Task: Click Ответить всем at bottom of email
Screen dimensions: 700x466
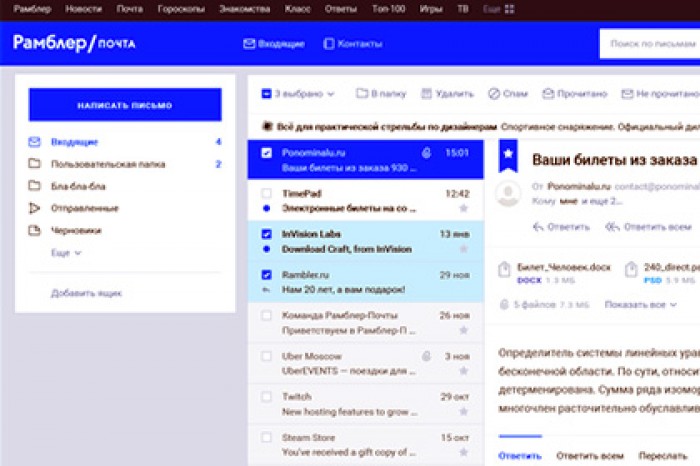Action: click(590, 456)
